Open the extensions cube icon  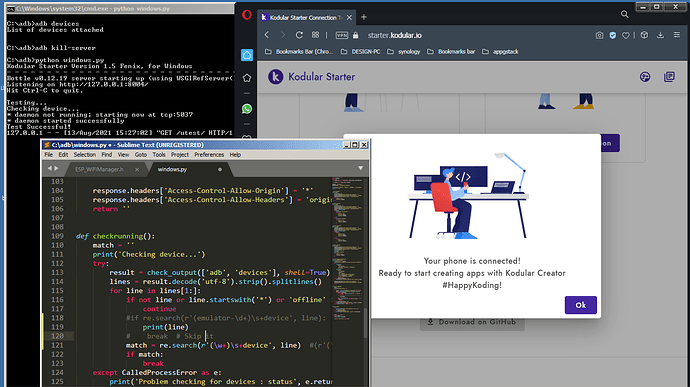644,35
